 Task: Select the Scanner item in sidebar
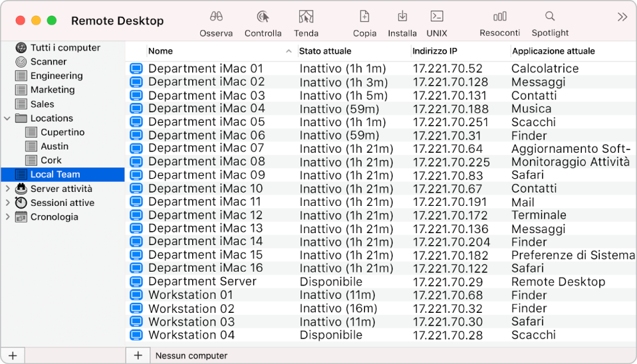[48, 62]
